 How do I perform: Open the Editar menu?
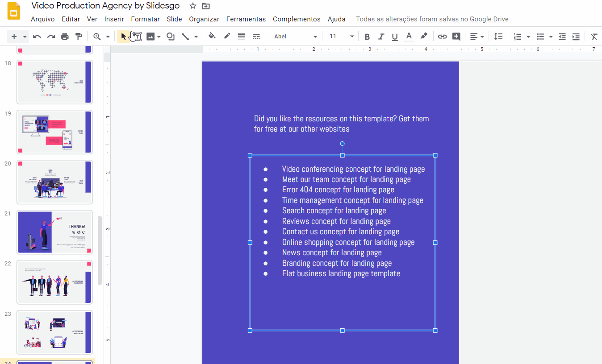click(x=71, y=19)
